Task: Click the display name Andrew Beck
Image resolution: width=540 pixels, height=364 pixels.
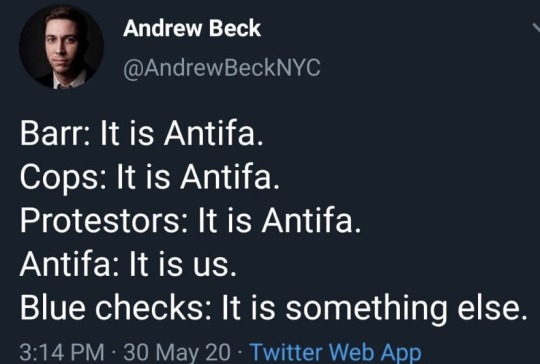Action: pos(192,28)
